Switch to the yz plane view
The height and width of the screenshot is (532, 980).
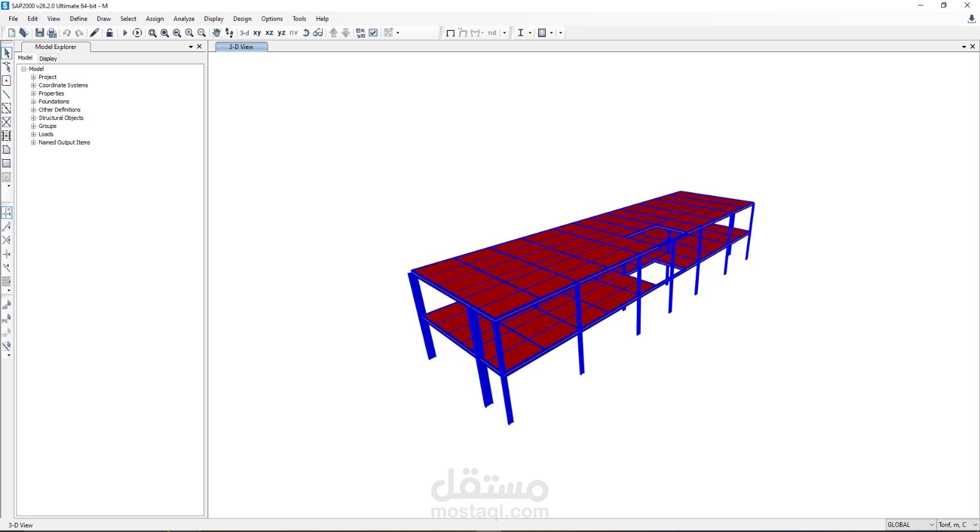click(282, 33)
